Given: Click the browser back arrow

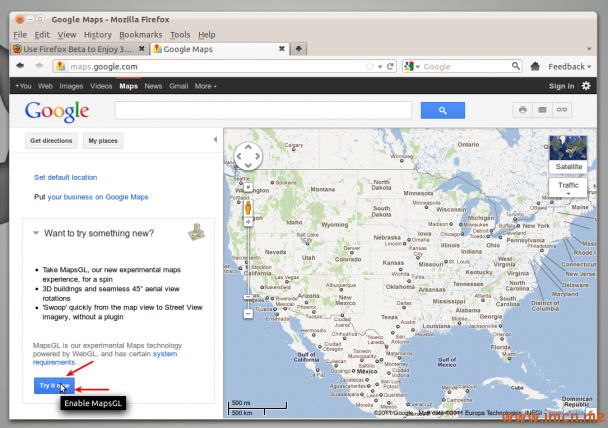Looking at the screenshot, I should [x=20, y=66].
